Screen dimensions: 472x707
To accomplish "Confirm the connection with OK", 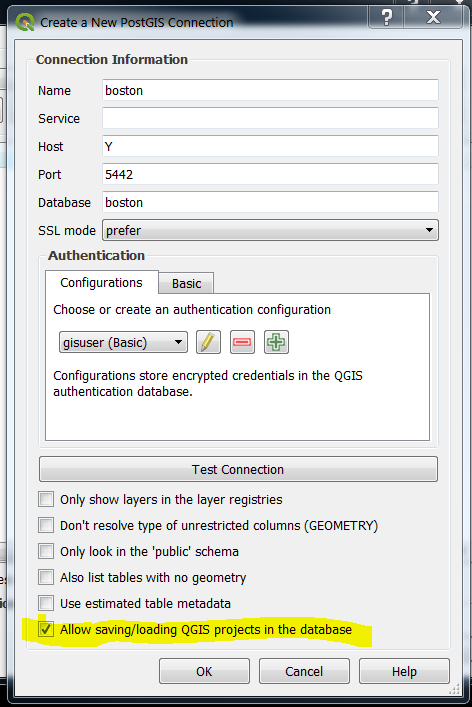I will (204, 671).
